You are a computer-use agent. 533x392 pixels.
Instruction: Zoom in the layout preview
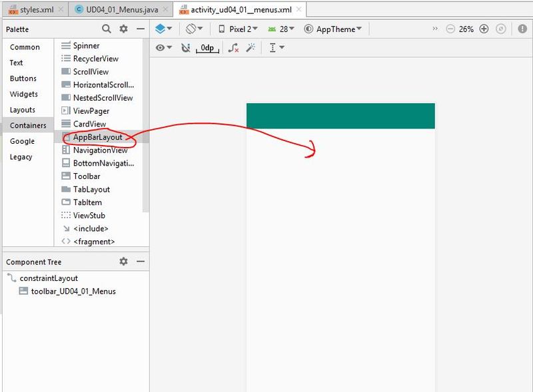(484, 29)
